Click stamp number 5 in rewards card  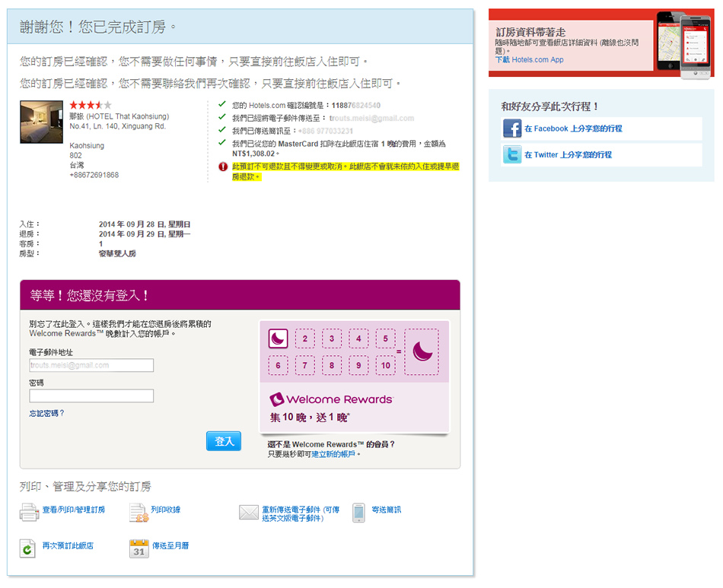point(386,338)
